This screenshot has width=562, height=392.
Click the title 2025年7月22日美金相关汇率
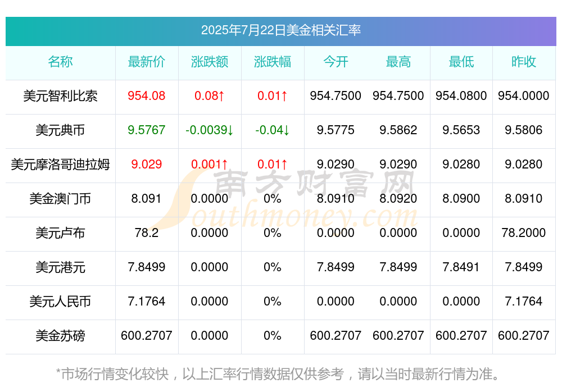(x=280, y=30)
